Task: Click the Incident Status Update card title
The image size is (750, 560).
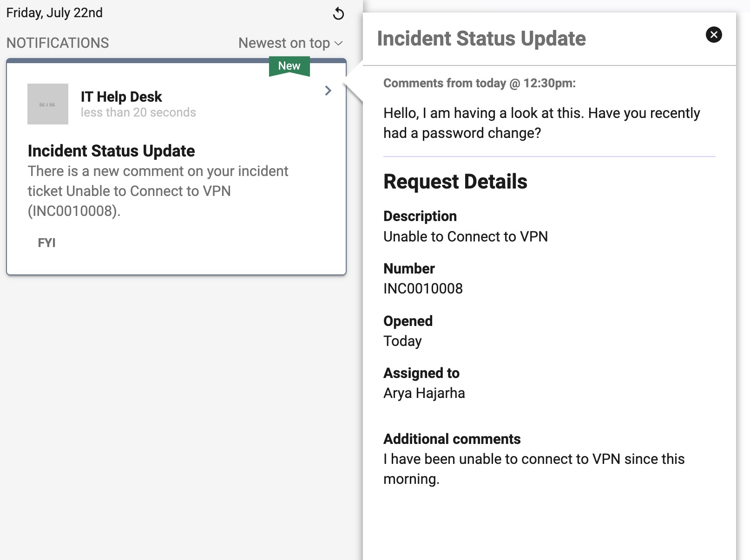Action: (x=112, y=151)
